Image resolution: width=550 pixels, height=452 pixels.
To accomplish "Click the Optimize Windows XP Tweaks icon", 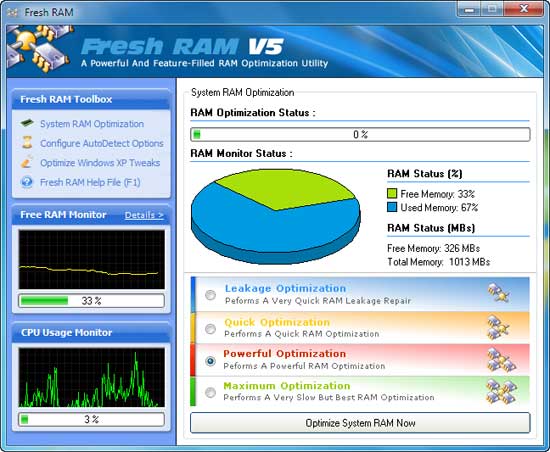I will point(27,162).
